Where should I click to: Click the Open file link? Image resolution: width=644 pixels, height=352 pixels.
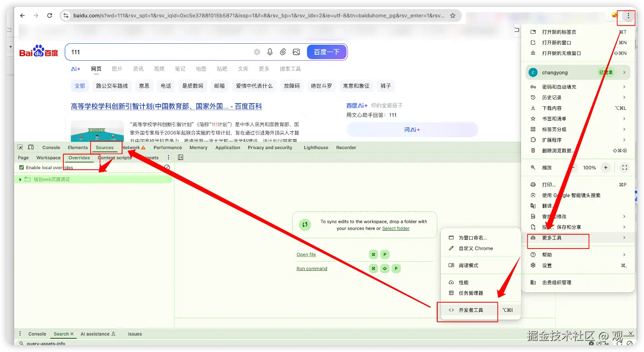click(x=306, y=254)
